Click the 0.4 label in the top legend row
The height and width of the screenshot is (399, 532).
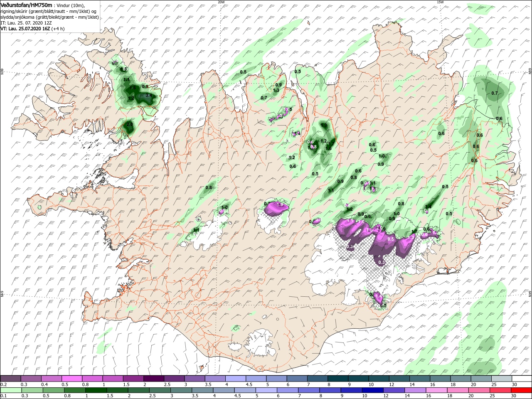pos(44,384)
